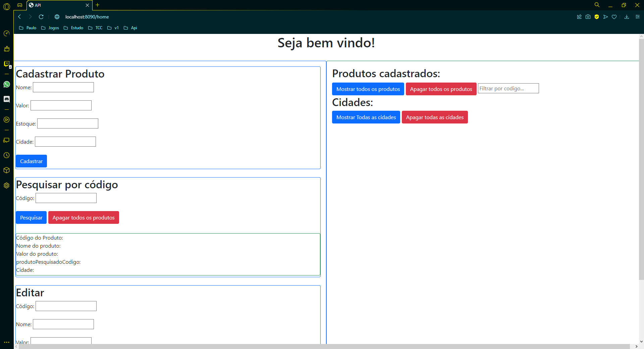This screenshot has width=644, height=349.
Task: Open Twitch panel in the sidebar
Action: 7,64
